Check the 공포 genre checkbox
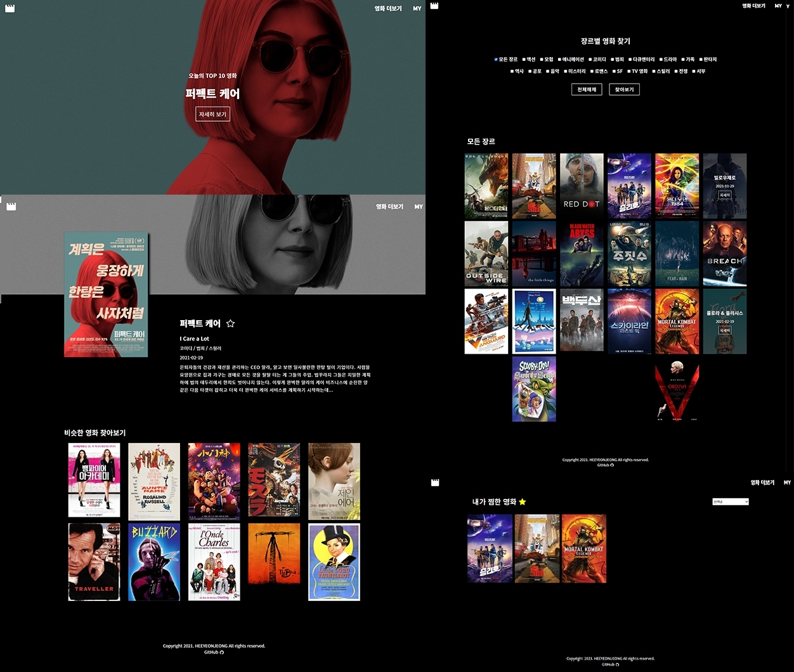Viewport: 794px width, 672px height. pyautogui.click(x=530, y=72)
